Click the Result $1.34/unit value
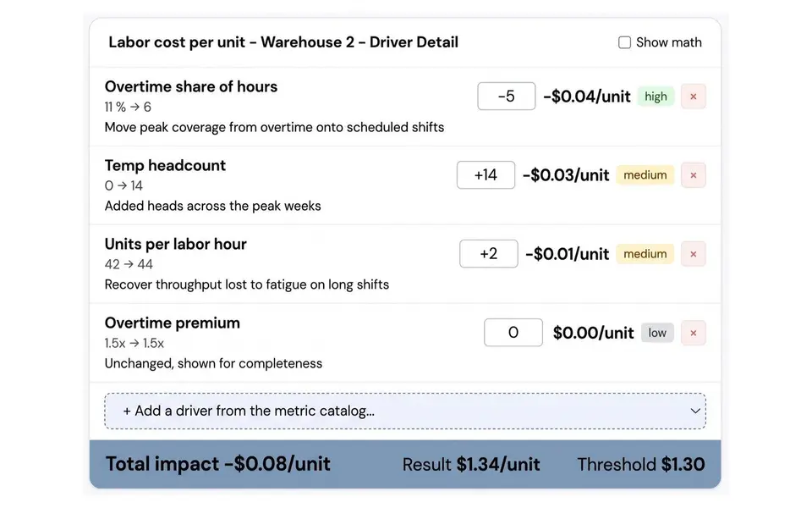The height and width of the screenshot is (508, 812). click(471, 465)
